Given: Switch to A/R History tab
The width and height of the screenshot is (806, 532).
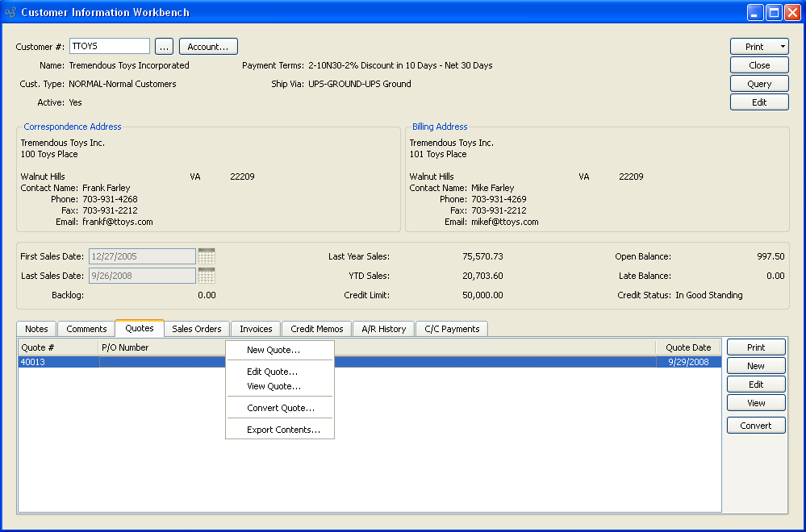Looking at the screenshot, I should pos(383,329).
